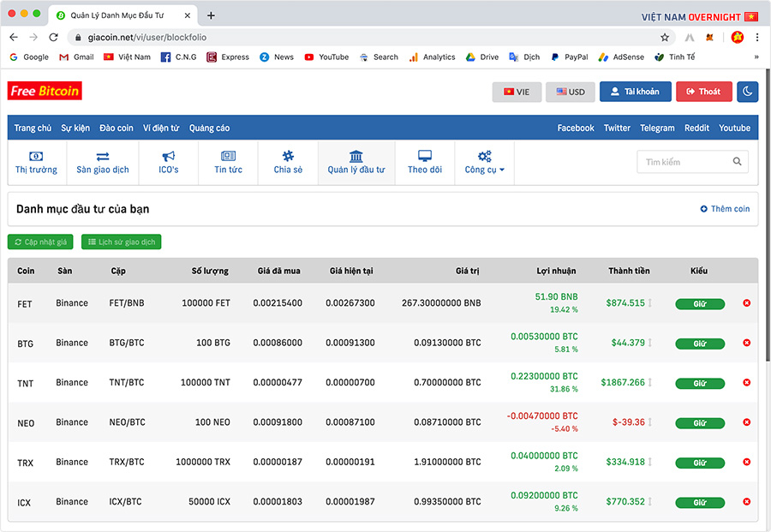
Task: Click the search magnifier icon
Action: coord(738,162)
